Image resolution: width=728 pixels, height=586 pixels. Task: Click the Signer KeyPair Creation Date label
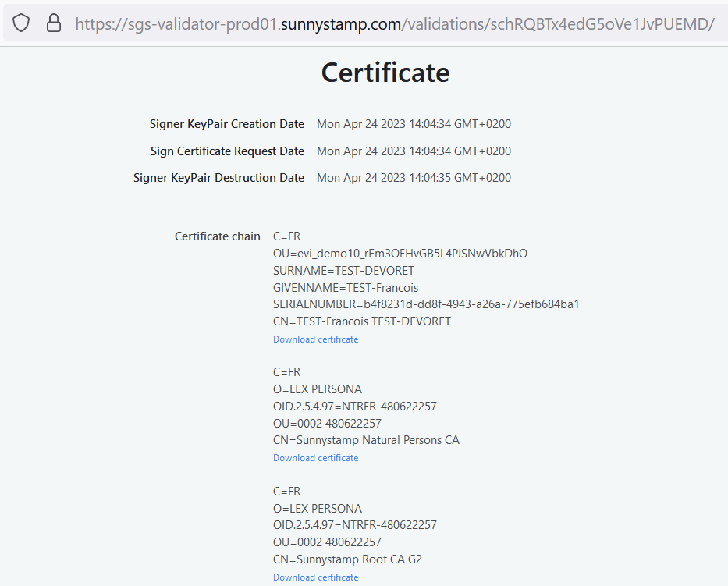click(226, 124)
